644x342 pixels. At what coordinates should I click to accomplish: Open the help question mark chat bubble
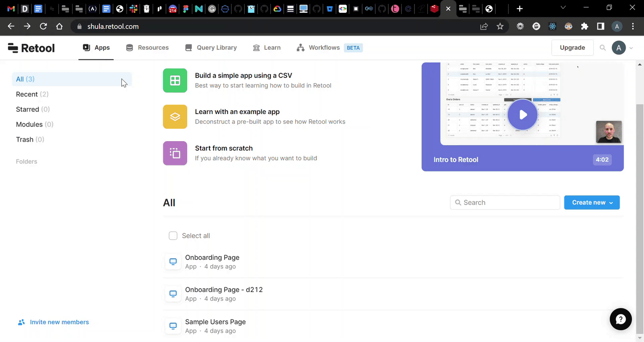[621, 319]
